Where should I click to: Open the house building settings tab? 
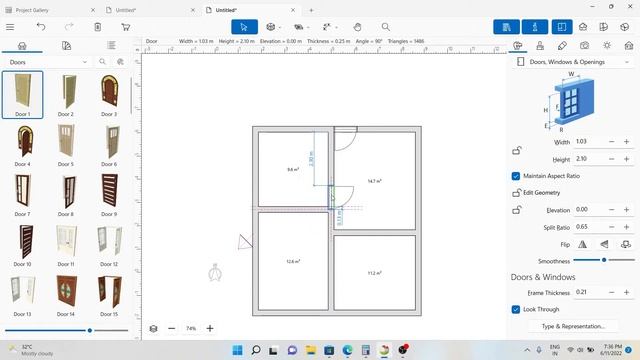pos(629,45)
